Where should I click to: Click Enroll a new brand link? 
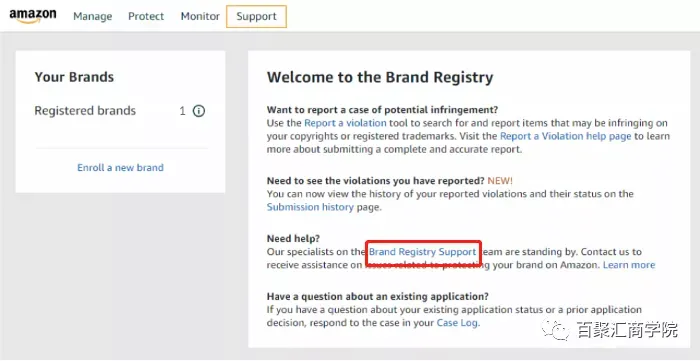pyautogui.click(x=121, y=168)
